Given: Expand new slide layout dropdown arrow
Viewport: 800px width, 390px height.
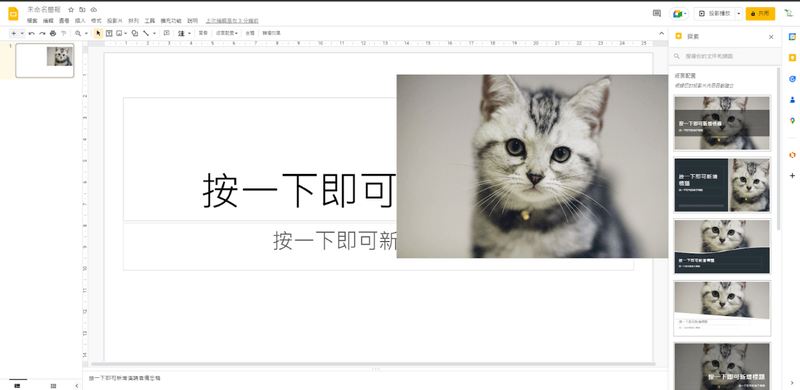Looking at the screenshot, I should (22, 33).
